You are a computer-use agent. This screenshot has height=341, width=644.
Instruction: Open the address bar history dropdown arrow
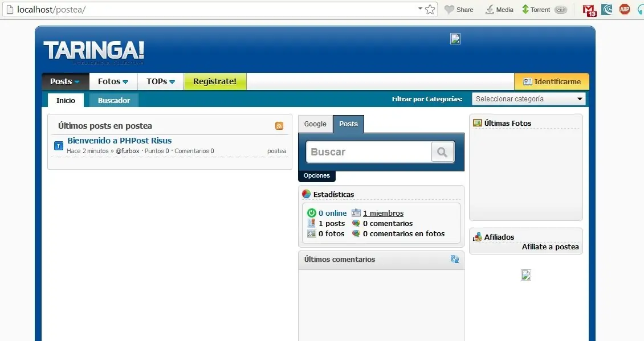click(420, 8)
